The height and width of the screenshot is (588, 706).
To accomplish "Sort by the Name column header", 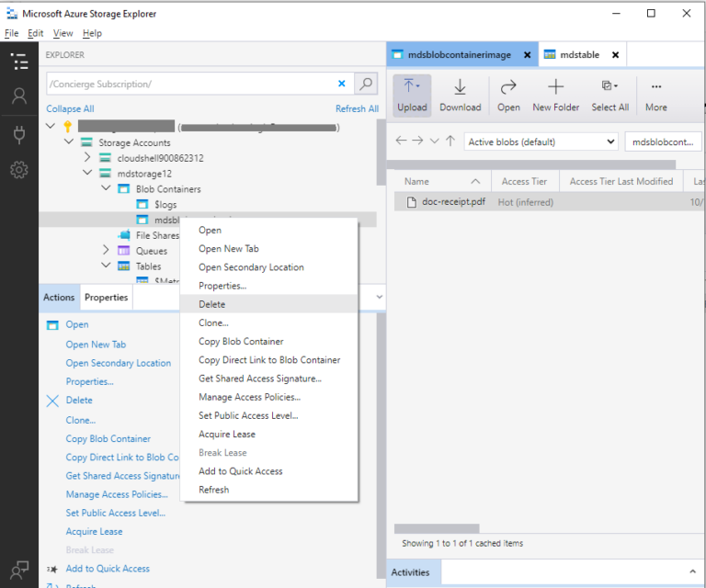I will [442, 181].
